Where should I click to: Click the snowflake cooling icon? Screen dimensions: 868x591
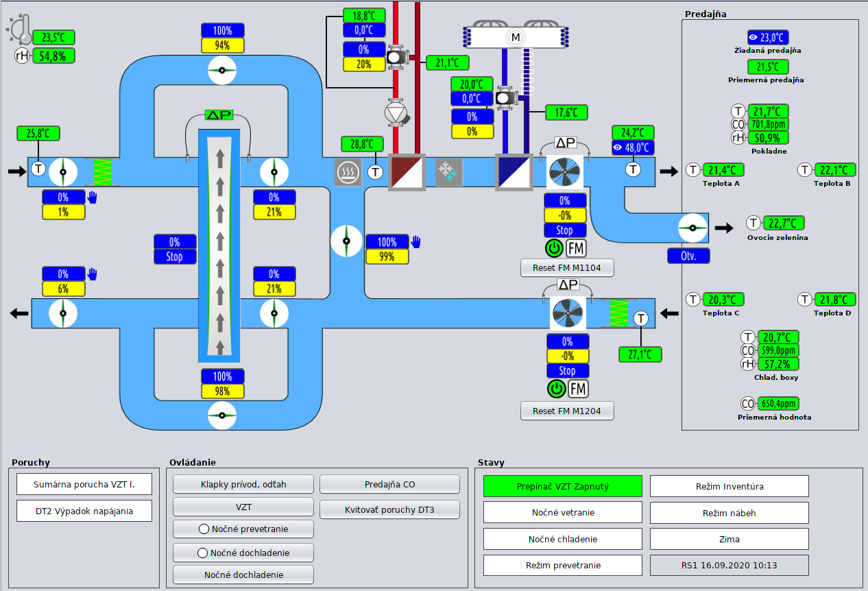point(449,172)
